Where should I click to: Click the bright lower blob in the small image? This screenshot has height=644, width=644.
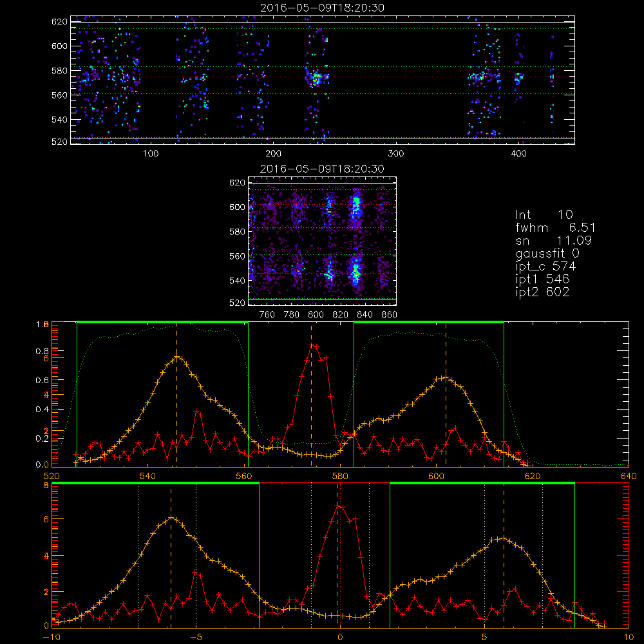click(x=355, y=272)
